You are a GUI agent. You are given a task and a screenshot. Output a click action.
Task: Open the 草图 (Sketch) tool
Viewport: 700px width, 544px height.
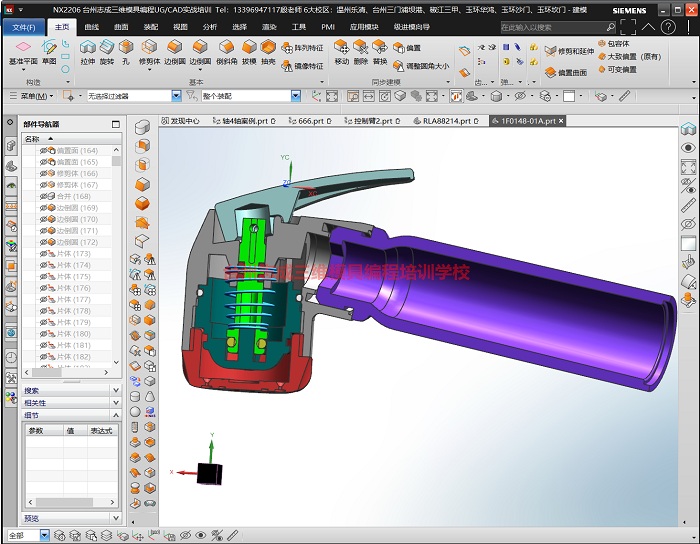point(49,51)
